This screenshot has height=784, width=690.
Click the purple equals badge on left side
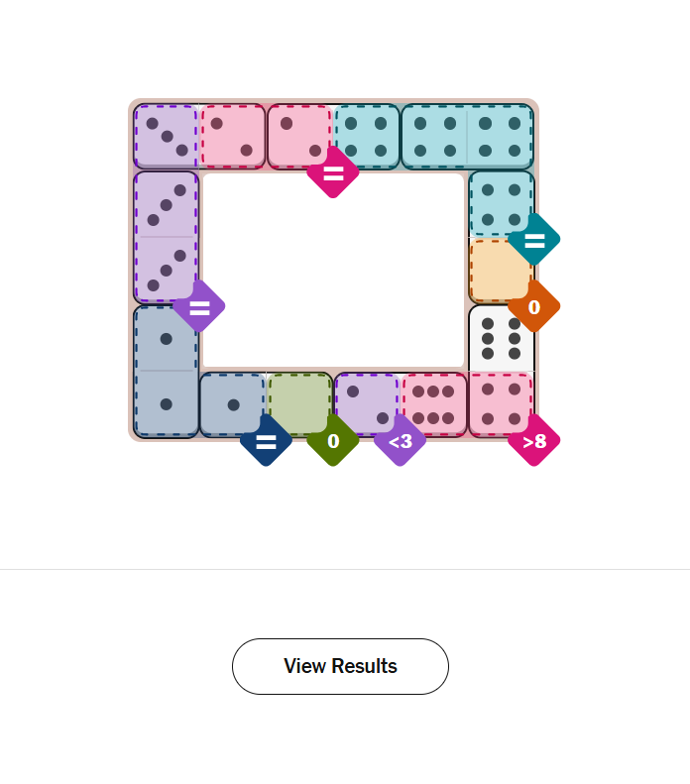(199, 306)
